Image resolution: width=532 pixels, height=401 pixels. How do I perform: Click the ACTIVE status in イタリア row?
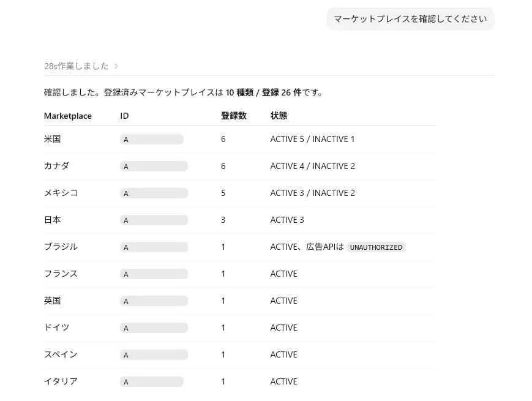283,381
